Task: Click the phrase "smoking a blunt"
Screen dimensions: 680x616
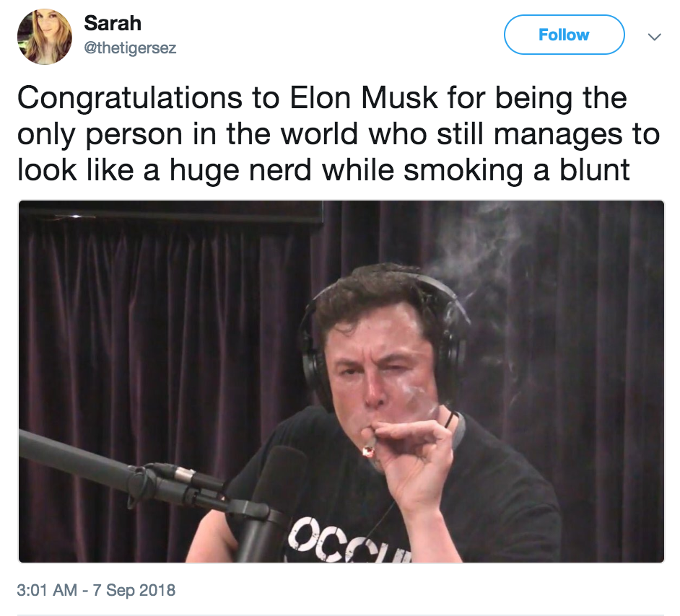Action: coord(517,170)
